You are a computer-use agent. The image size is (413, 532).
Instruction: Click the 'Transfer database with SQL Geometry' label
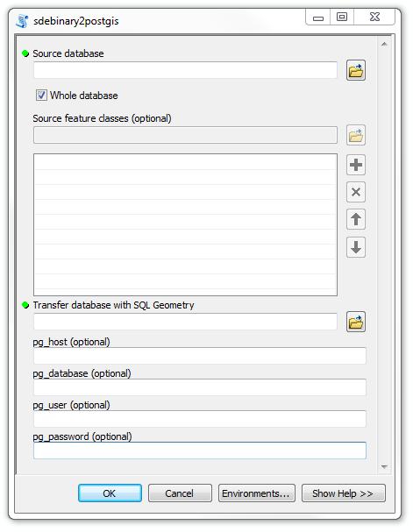(113, 305)
